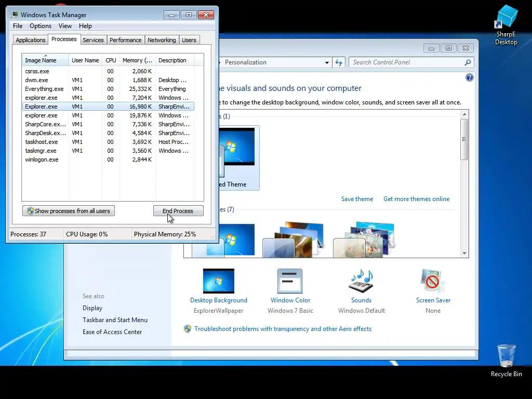Click the Sounds label link
This screenshot has height=399, width=532.
(x=361, y=300)
